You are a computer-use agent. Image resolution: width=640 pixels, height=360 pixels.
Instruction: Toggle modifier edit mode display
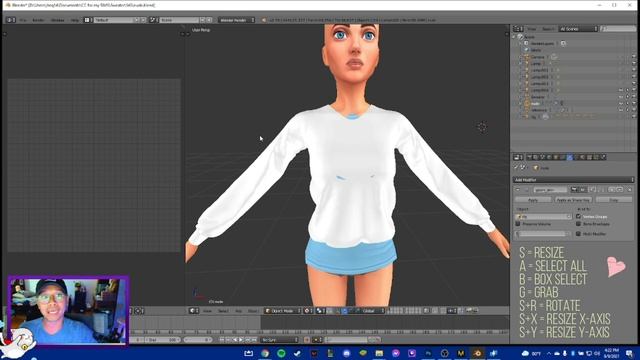coord(592,190)
